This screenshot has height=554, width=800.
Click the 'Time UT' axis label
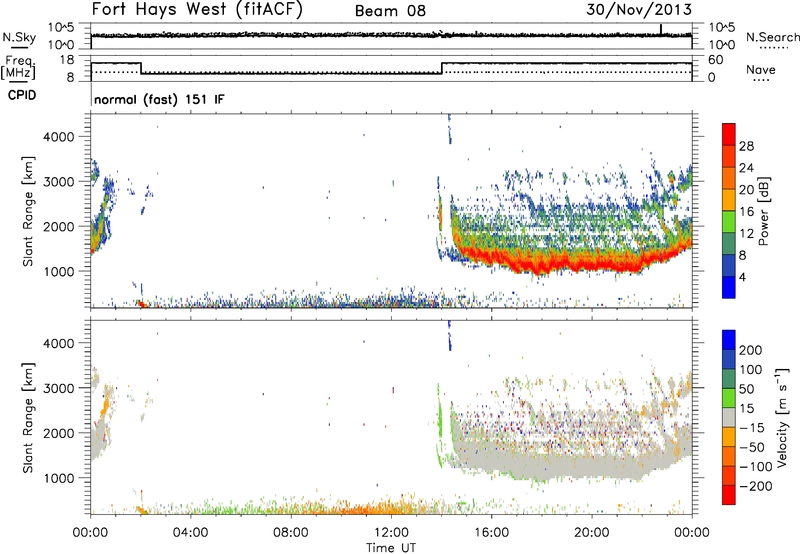[391, 547]
